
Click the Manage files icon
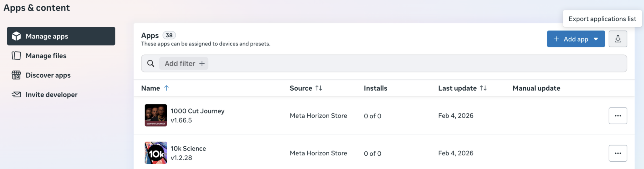[x=16, y=55]
